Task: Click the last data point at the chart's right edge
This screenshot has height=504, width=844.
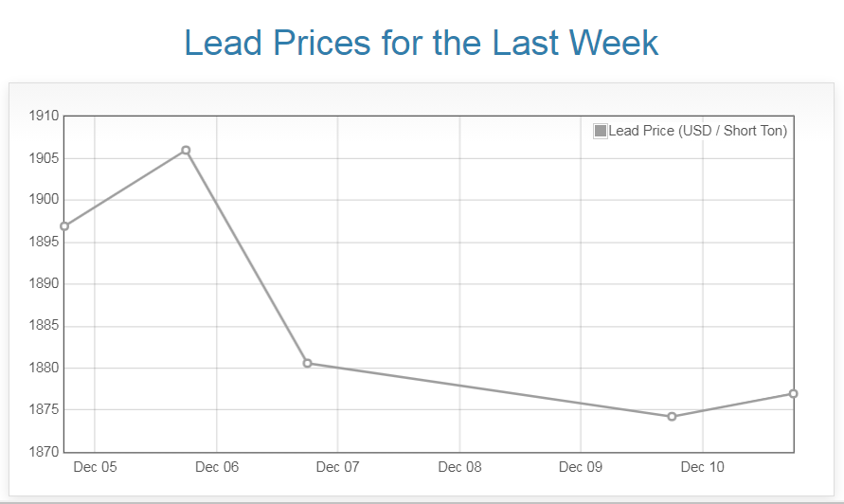Action: pyautogui.click(x=793, y=393)
